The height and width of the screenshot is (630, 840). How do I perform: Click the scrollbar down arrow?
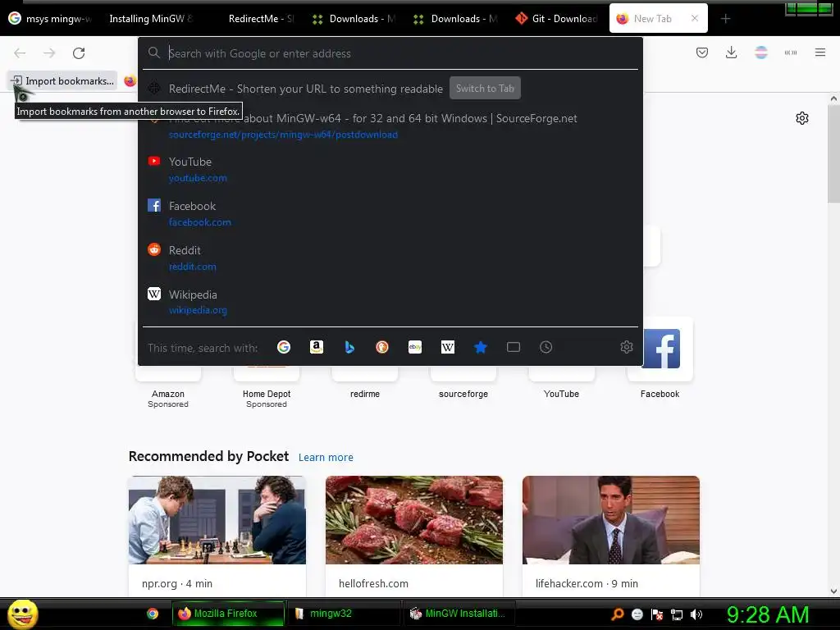833,591
